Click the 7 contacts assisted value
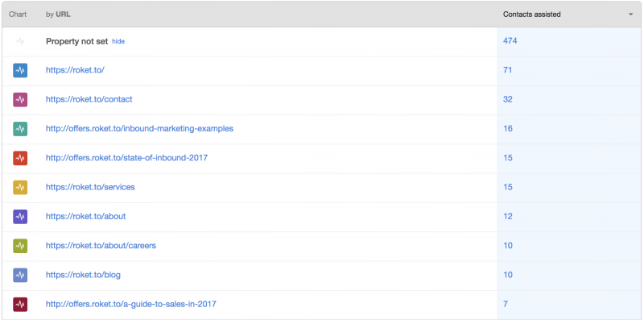Screen dimensions: 644x320 pos(506,304)
